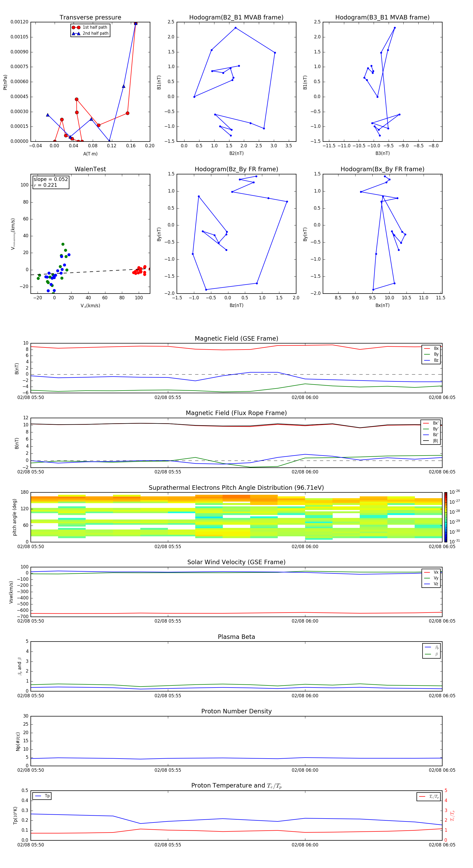Click |B| legend entry in Flux Rope plot
473x868 pixels.
pos(431,441)
